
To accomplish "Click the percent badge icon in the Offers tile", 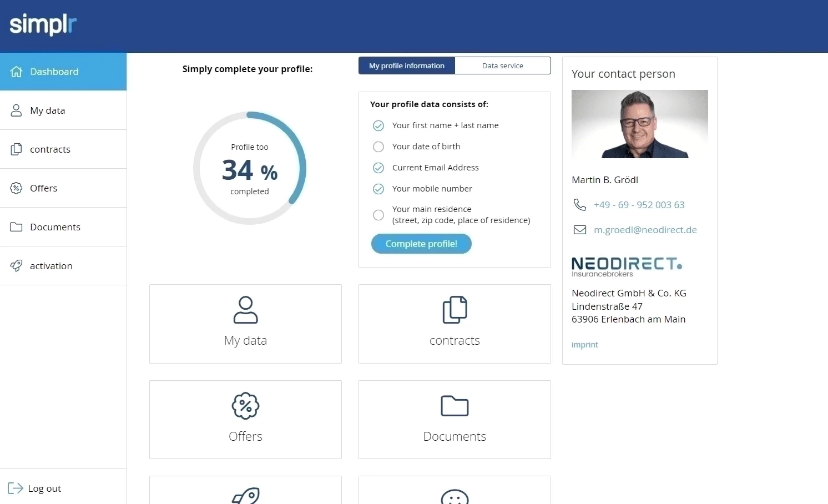I will (245, 406).
